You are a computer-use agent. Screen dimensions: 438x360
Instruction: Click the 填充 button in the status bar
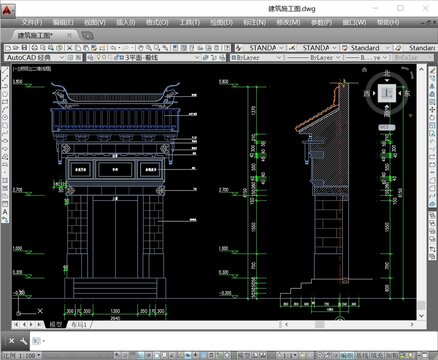click(x=377, y=355)
